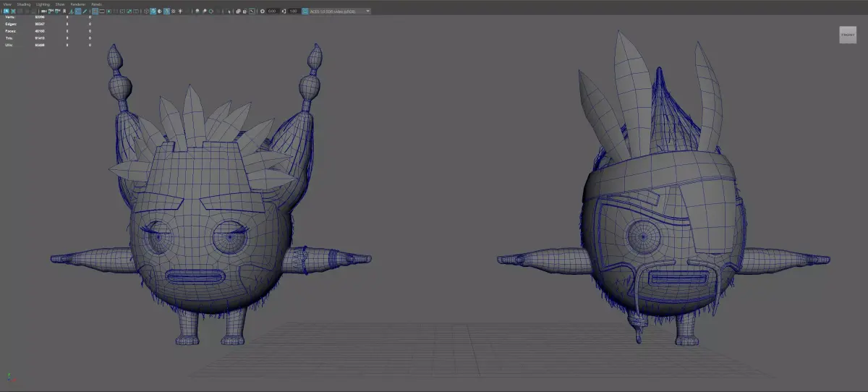
Task: Open the Show menu
Action: [x=60, y=4]
